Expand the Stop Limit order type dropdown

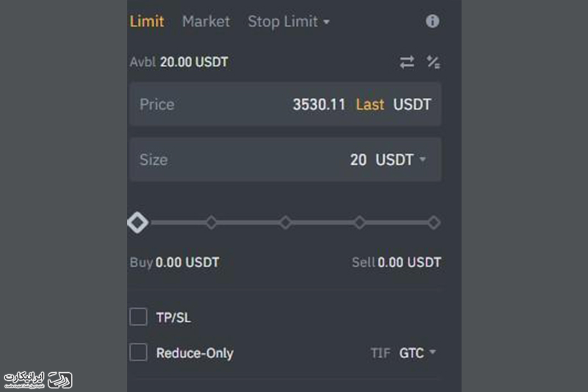click(x=288, y=21)
